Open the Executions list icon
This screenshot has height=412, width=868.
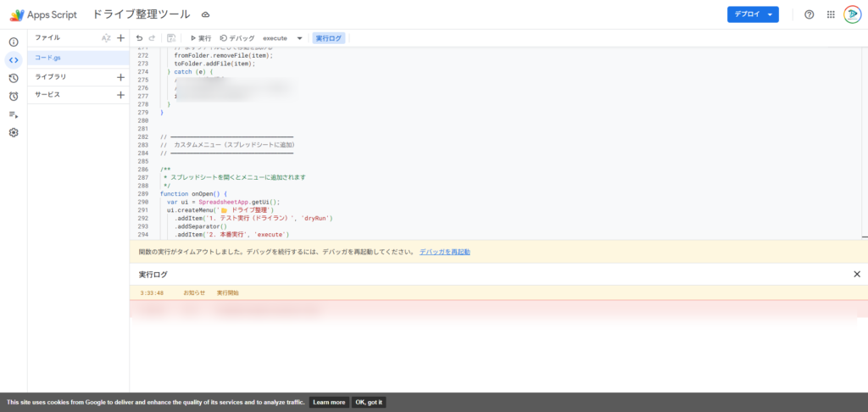[x=14, y=114]
